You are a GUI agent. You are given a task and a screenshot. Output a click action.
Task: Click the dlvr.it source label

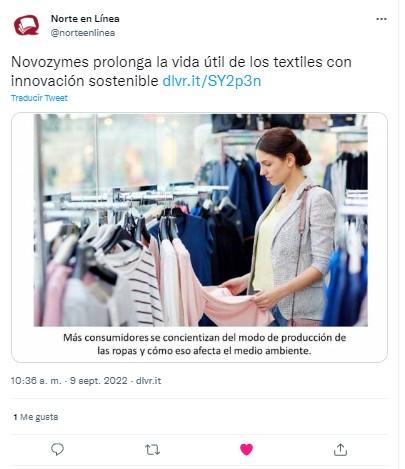[x=148, y=381]
